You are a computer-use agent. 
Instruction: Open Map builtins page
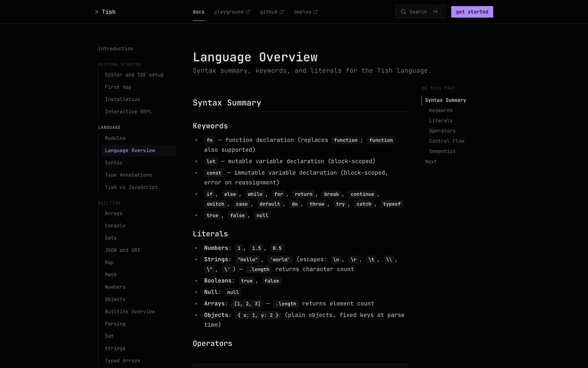(109, 263)
